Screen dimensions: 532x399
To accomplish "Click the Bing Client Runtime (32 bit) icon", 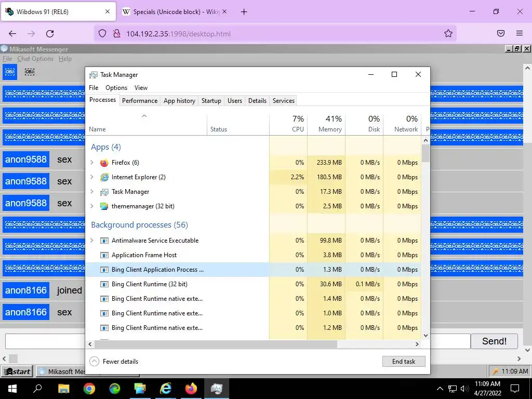I will pyautogui.click(x=104, y=284).
